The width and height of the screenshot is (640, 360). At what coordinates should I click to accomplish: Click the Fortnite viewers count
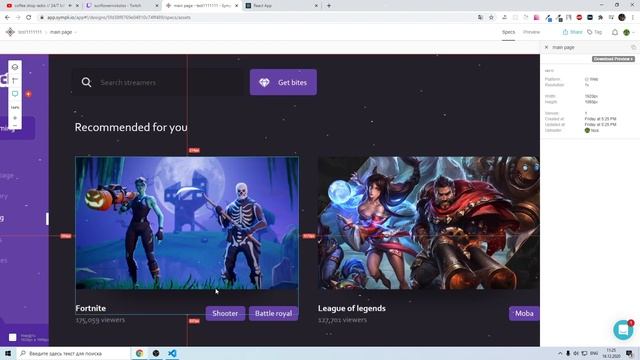click(x=100, y=320)
